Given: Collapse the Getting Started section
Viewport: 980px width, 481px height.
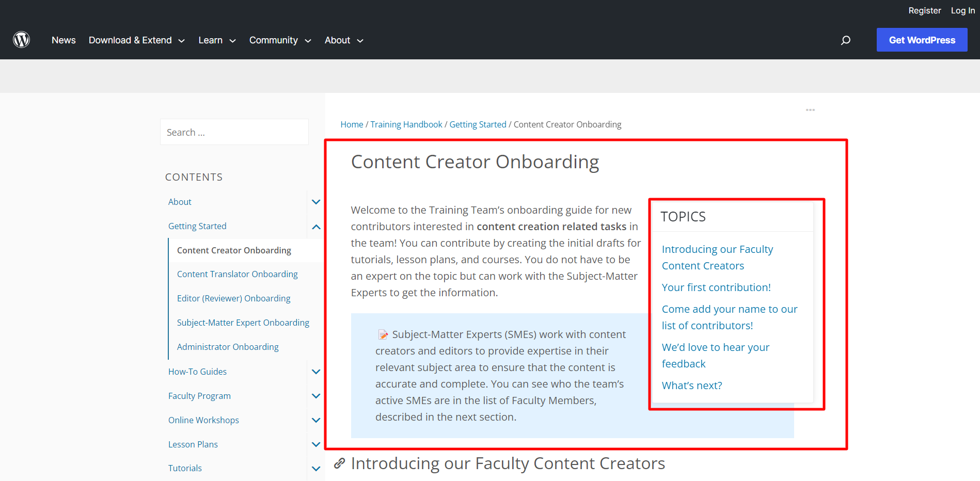Looking at the screenshot, I should tap(315, 226).
